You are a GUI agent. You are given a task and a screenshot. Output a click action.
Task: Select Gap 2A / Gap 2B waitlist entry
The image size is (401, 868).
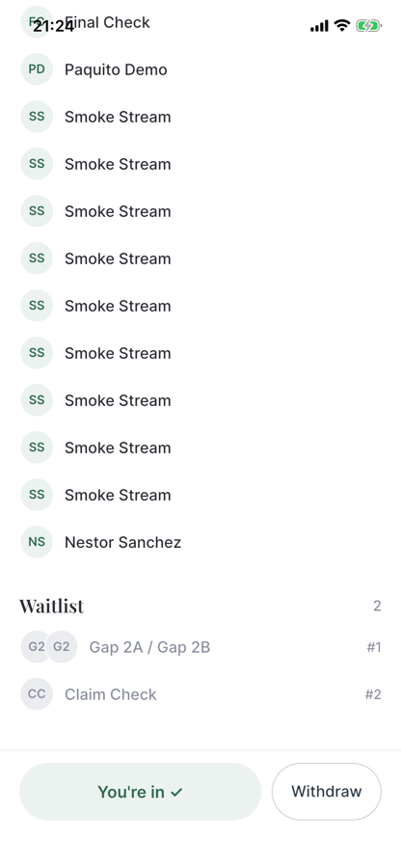(200, 646)
